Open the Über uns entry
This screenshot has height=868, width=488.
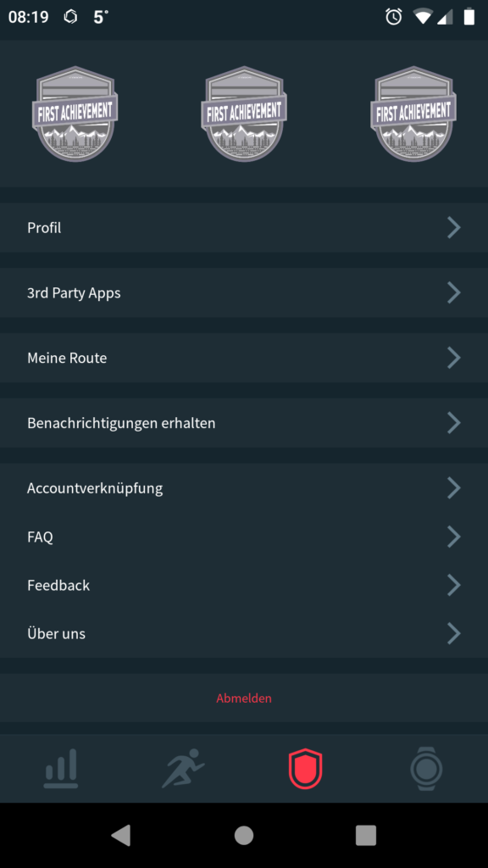[x=244, y=633]
